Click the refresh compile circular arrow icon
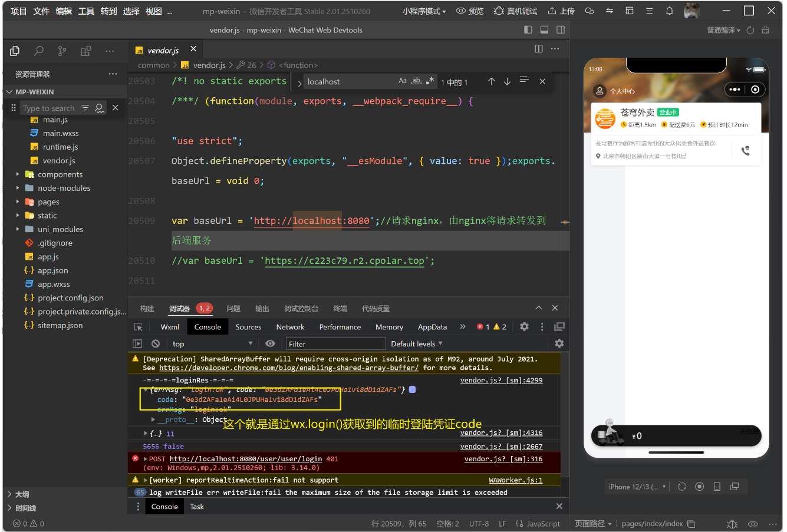Screen dimensions: 787x532 pos(750,30)
